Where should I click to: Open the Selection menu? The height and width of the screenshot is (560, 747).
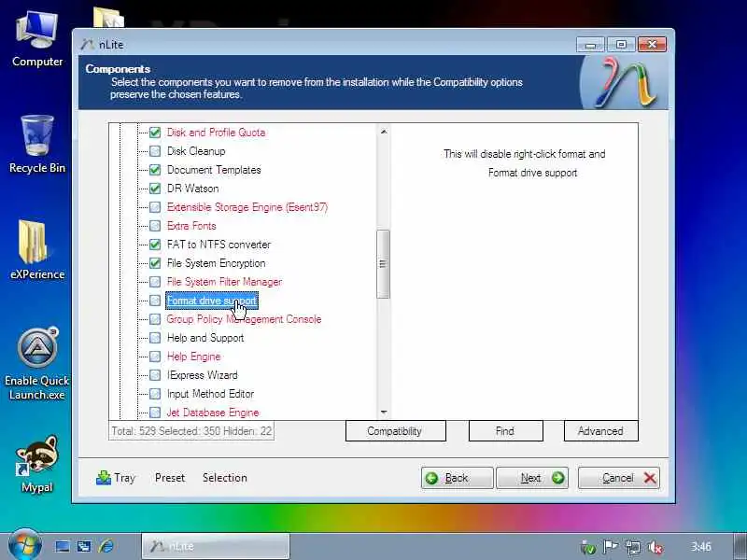pos(224,478)
